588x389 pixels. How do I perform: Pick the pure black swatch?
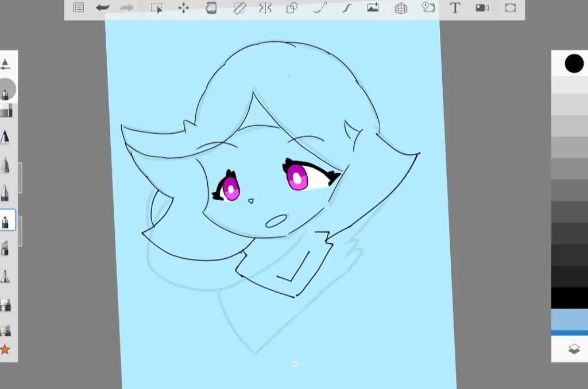(x=570, y=298)
